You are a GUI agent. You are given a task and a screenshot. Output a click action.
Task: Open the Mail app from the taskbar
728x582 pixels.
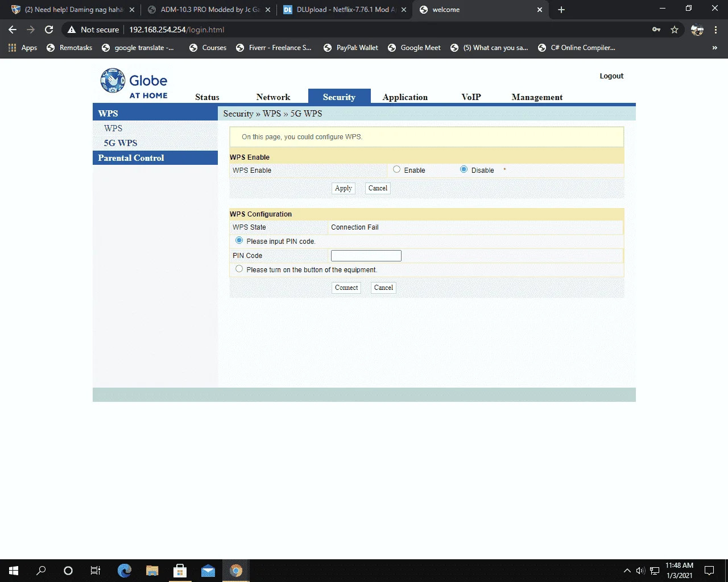[x=208, y=571]
